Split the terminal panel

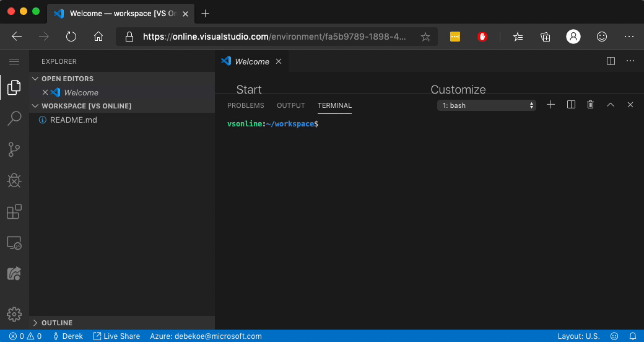coord(571,105)
